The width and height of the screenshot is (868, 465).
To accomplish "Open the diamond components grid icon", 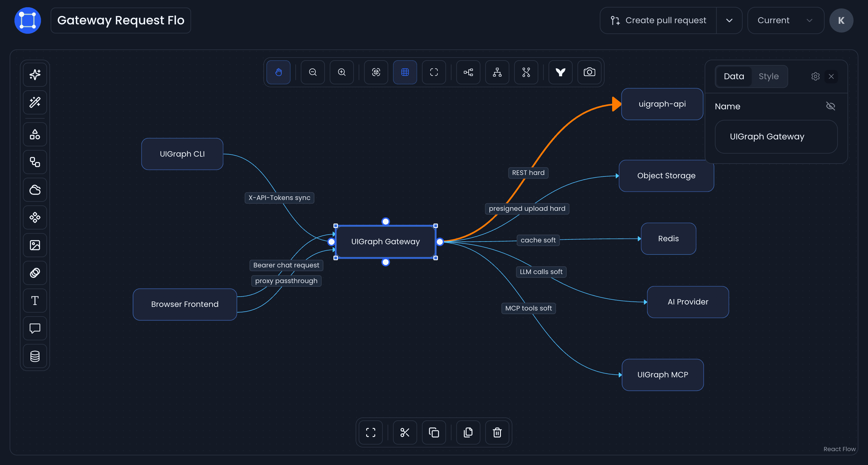I will pyautogui.click(x=35, y=217).
